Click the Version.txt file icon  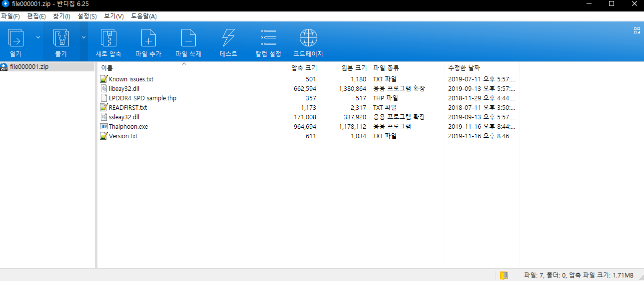(103, 136)
